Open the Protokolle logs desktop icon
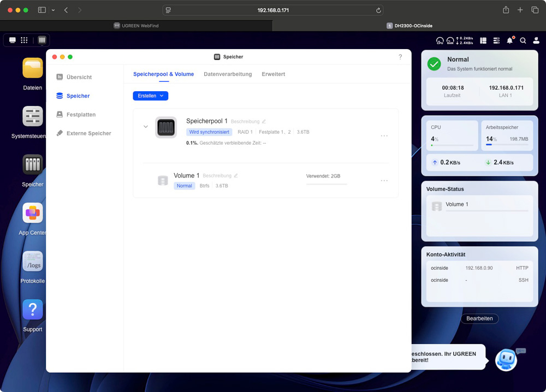 [33, 262]
